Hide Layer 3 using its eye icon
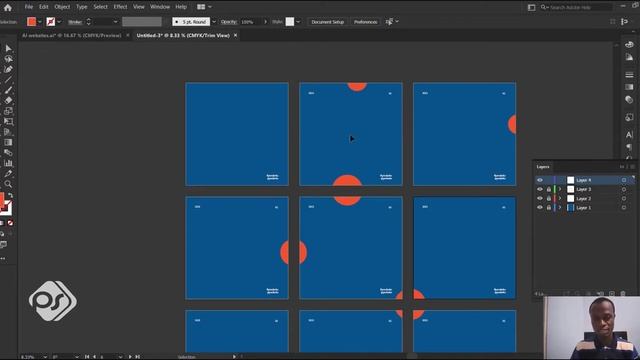640x360 pixels. click(x=540, y=189)
